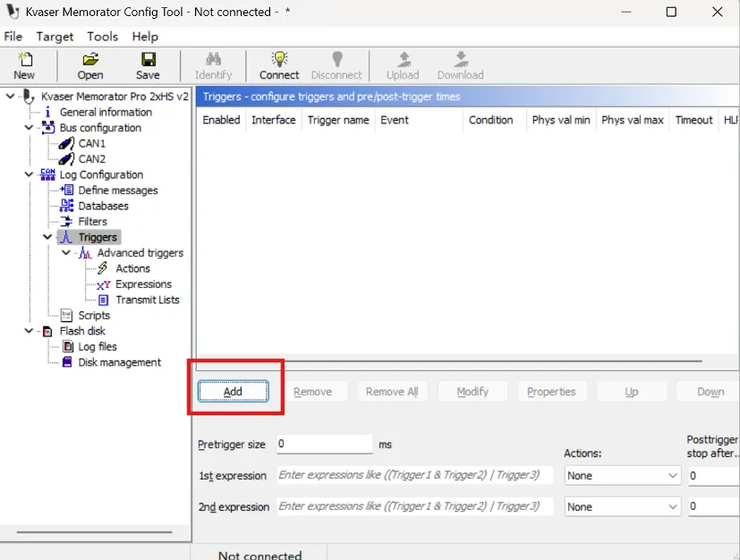Click into the 1st expression field

pos(415,475)
